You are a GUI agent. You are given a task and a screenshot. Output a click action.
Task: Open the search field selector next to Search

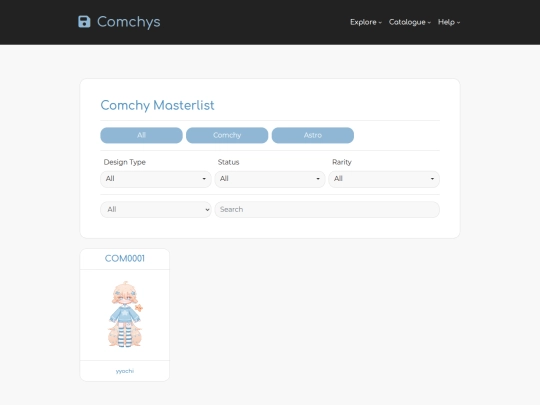(156, 209)
